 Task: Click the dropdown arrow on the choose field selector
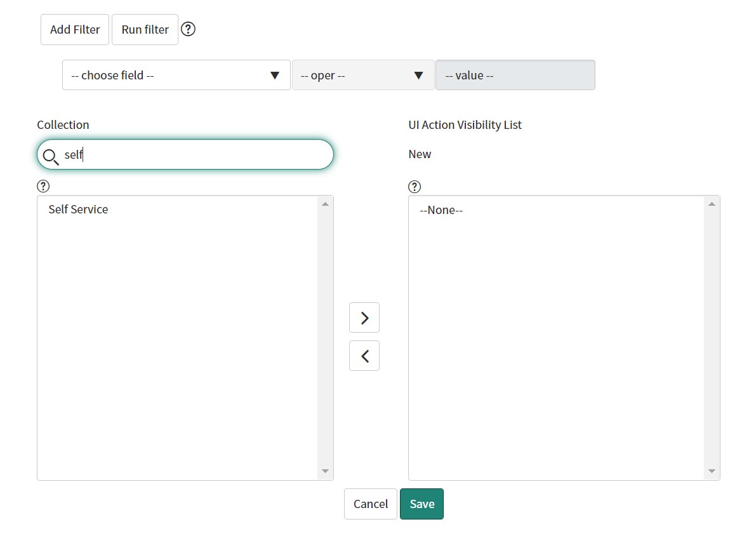[275, 75]
